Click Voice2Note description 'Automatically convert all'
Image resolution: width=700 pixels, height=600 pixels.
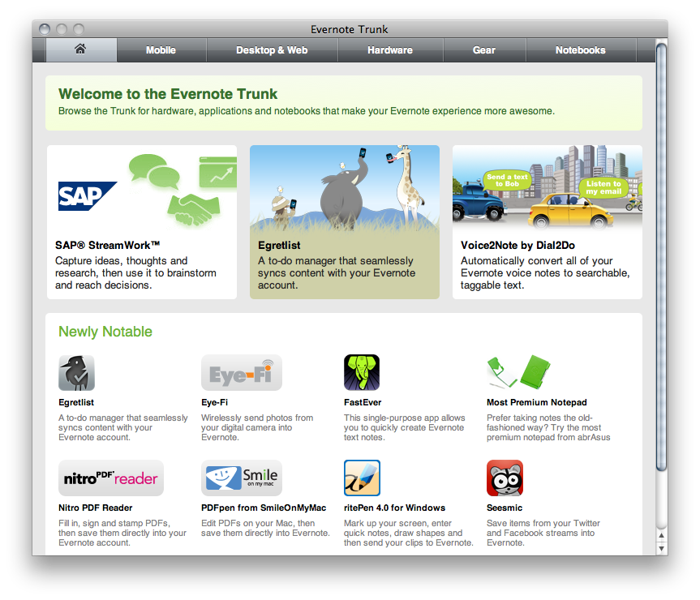[545, 273]
